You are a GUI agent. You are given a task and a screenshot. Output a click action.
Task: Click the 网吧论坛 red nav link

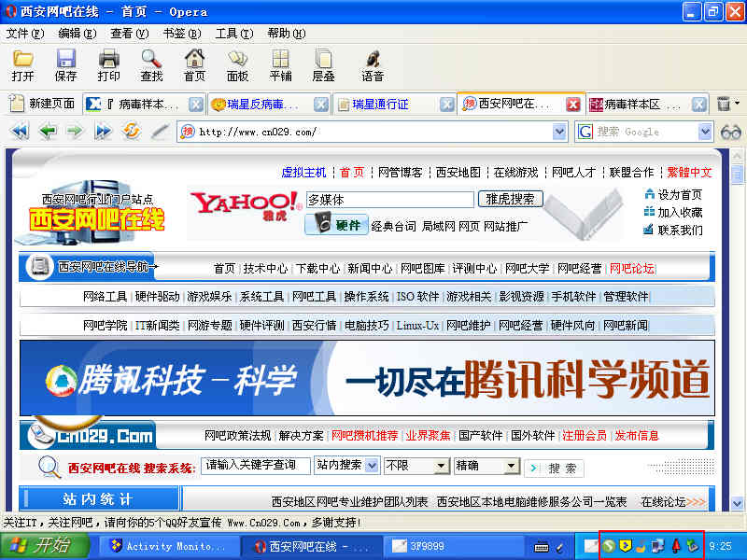[x=632, y=269]
